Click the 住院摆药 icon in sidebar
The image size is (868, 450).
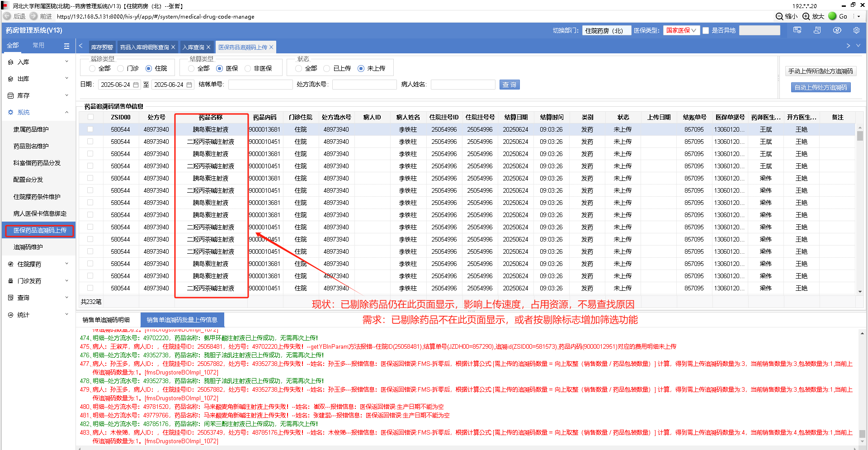[x=11, y=264]
